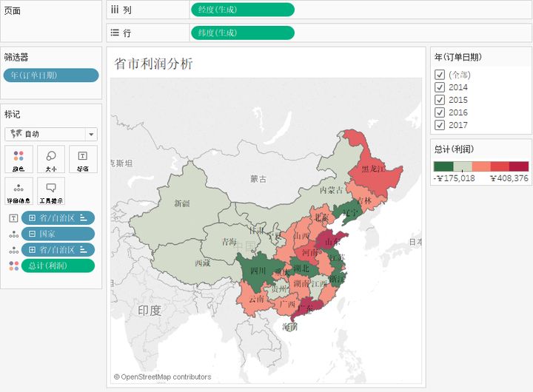The width and height of the screenshot is (533, 392).
Task: Click sort icon on first 省/自治区 pill
Action: pyautogui.click(x=83, y=218)
